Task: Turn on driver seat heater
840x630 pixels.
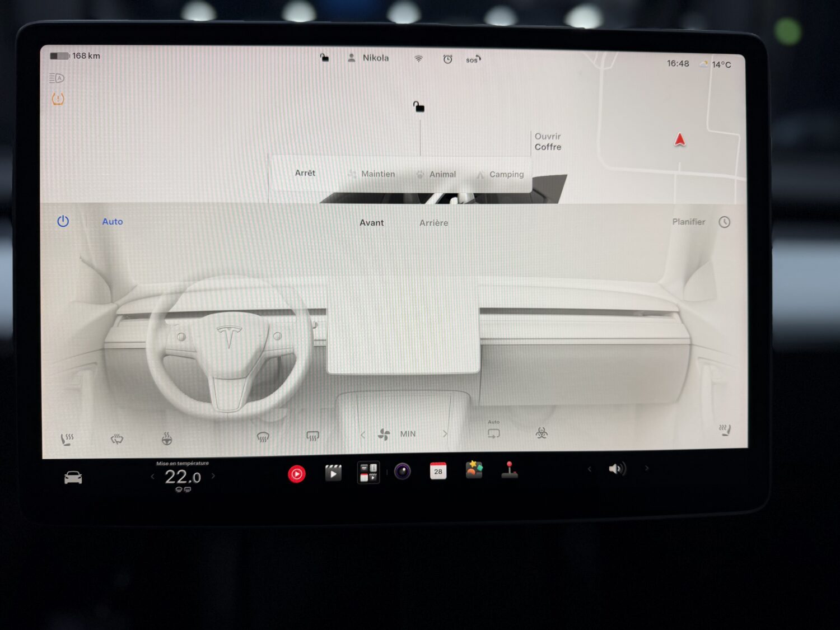Action: click(67, 440)
